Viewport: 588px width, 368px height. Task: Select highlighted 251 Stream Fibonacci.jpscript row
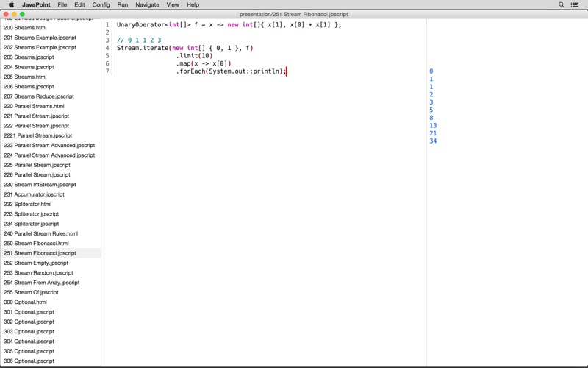(51, 253)
